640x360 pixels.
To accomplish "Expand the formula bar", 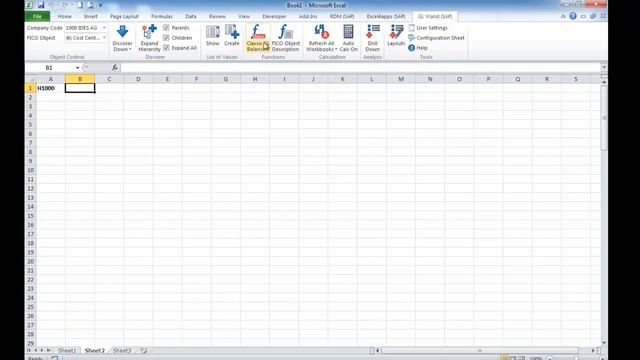I will [604, 67].
